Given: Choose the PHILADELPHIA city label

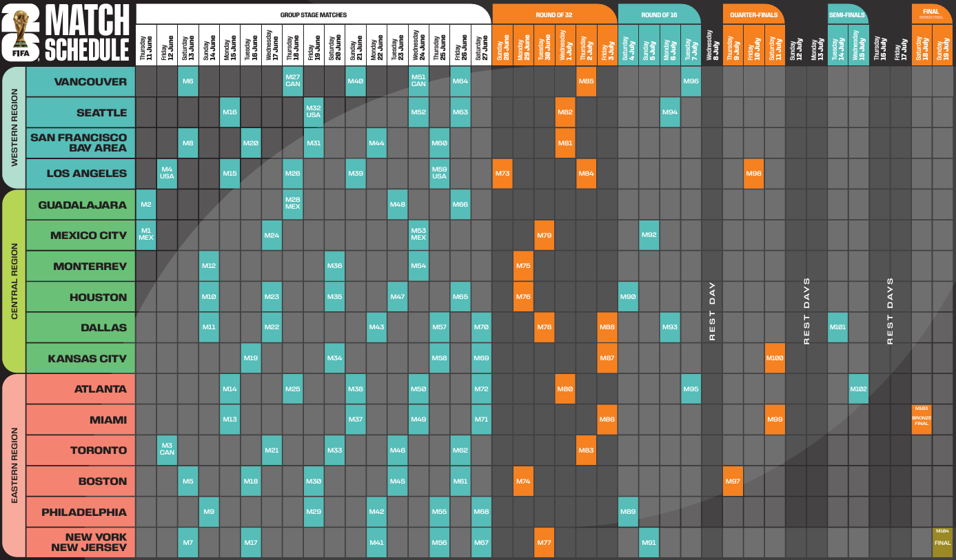Looking at the screenshot, I should click(81, 512).
